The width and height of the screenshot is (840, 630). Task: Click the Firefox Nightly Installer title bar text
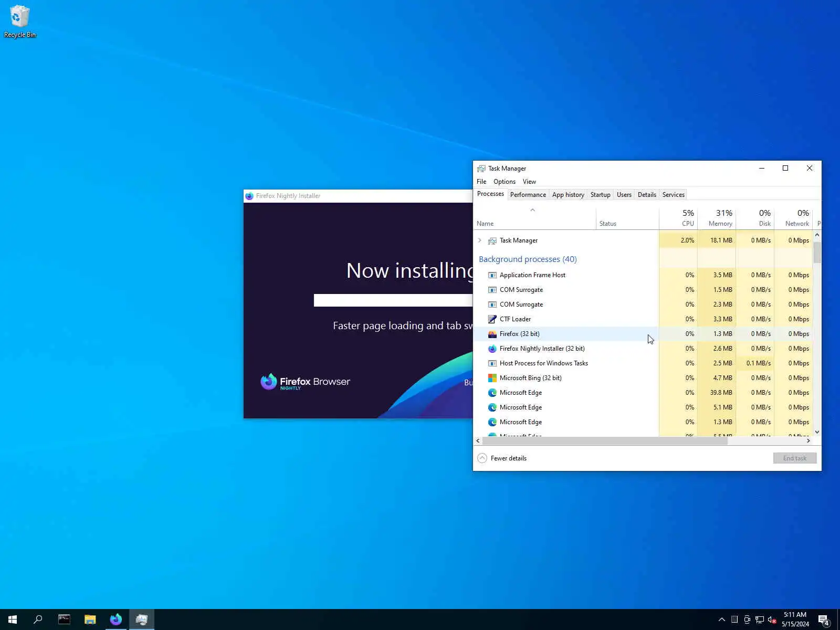pos(288,196)
